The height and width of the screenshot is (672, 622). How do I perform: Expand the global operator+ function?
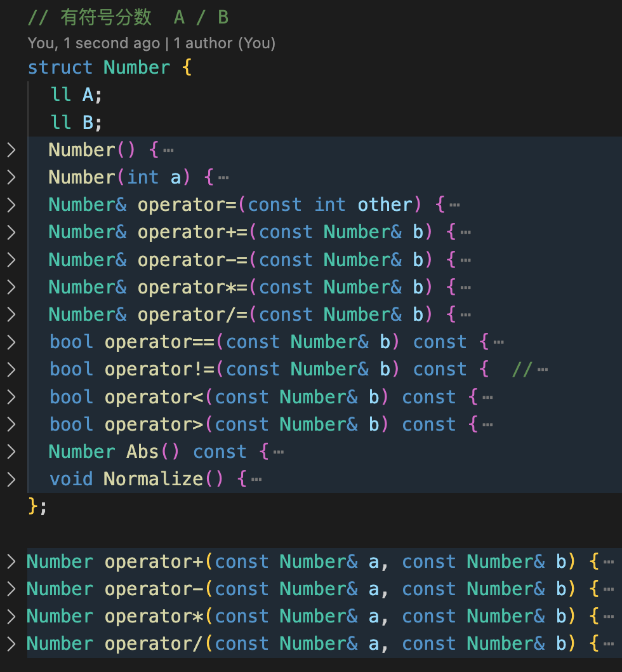coord(11,561)
